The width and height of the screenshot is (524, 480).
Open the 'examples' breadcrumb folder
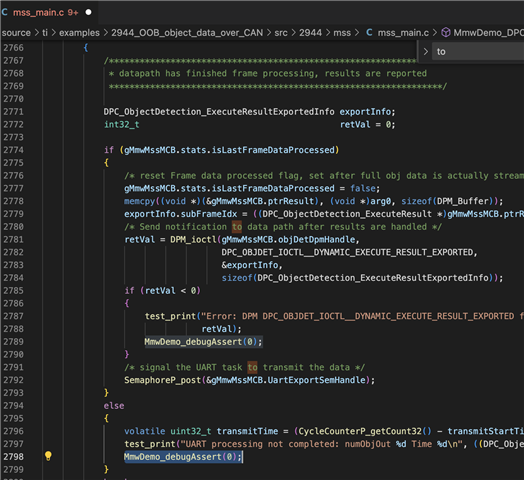click(79, 33)
